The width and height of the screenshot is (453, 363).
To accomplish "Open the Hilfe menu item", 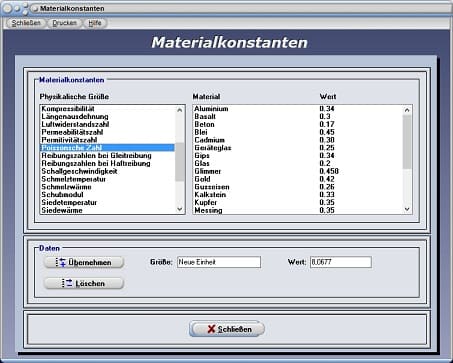I will pyautogui.click(x=95, y=23).
